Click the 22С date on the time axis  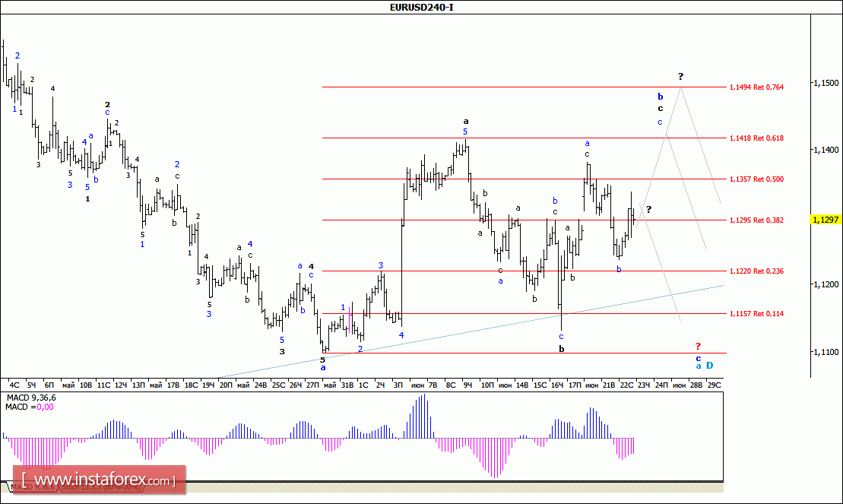626,385
